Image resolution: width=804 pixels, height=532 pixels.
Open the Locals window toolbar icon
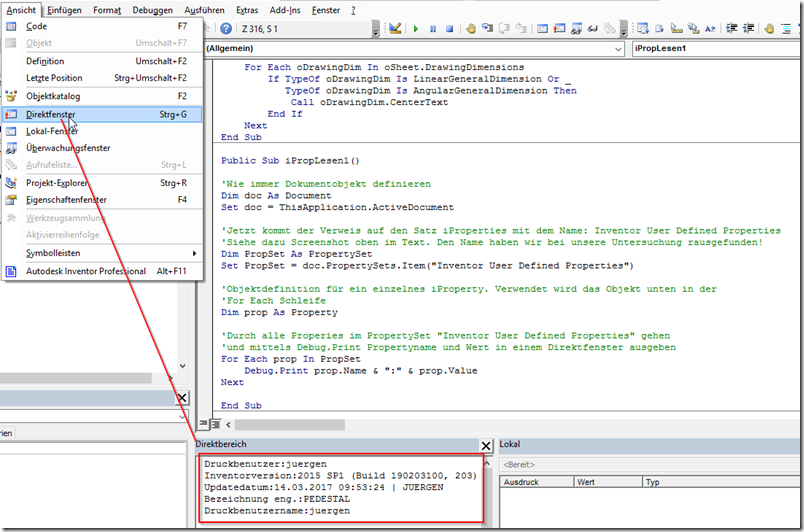pyautogui.click(x=542, y=29)
